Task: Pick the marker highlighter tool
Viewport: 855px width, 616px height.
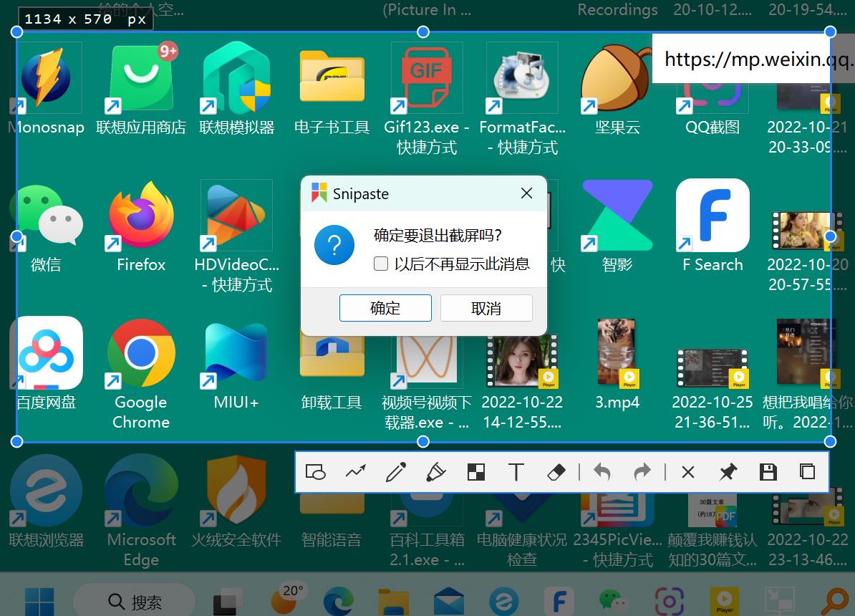Action: click(x=435, y=472)
